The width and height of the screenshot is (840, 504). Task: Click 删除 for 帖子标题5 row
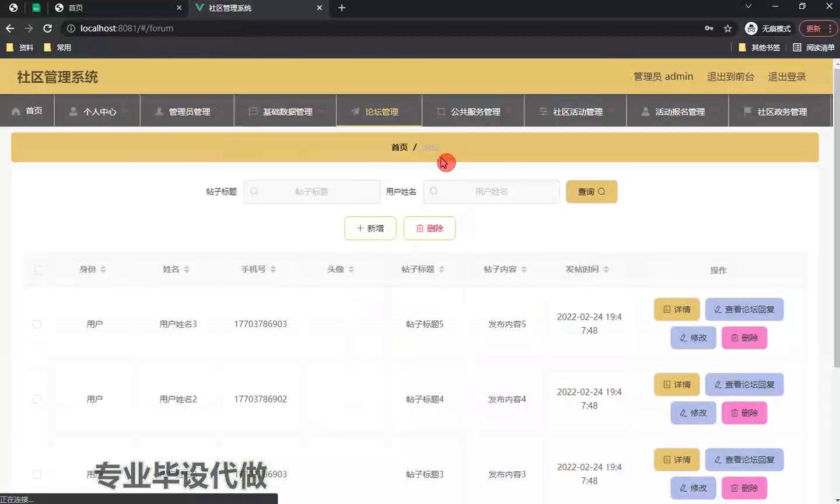coord(744,338)
